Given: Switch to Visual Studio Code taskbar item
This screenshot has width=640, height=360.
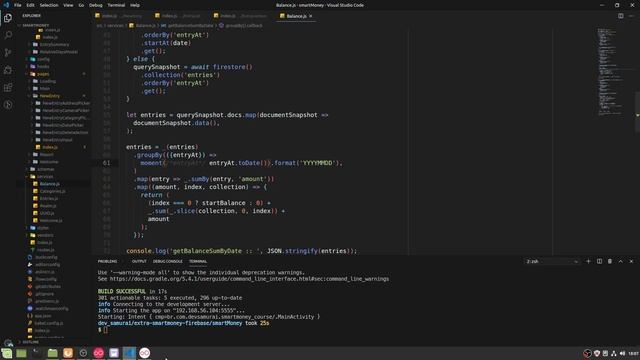Looking at the screenshot, I should (129, 353).
